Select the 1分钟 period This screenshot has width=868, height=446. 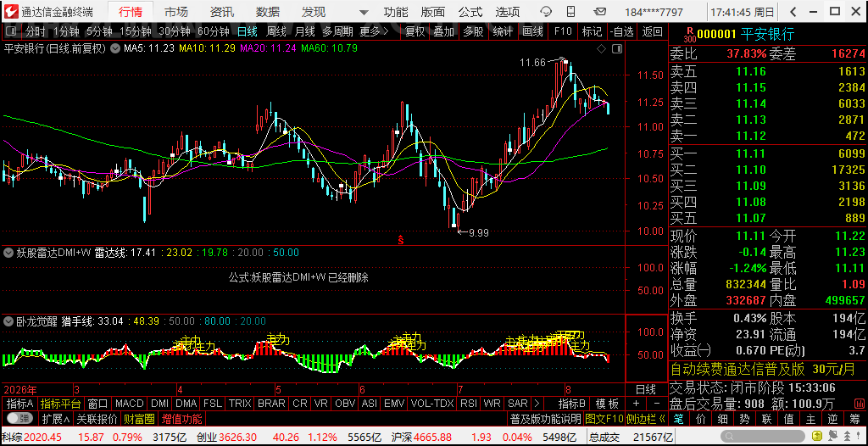[x=66, y=31]
